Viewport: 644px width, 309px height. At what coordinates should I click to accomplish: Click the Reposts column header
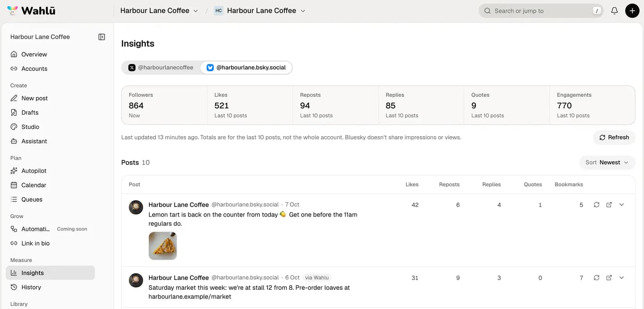(x=449, y=185)
